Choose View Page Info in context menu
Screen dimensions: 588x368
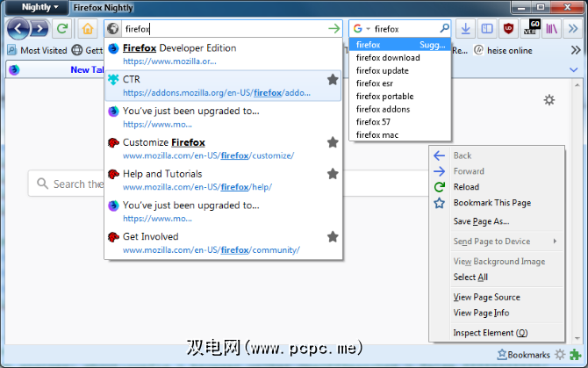(497, 313)
